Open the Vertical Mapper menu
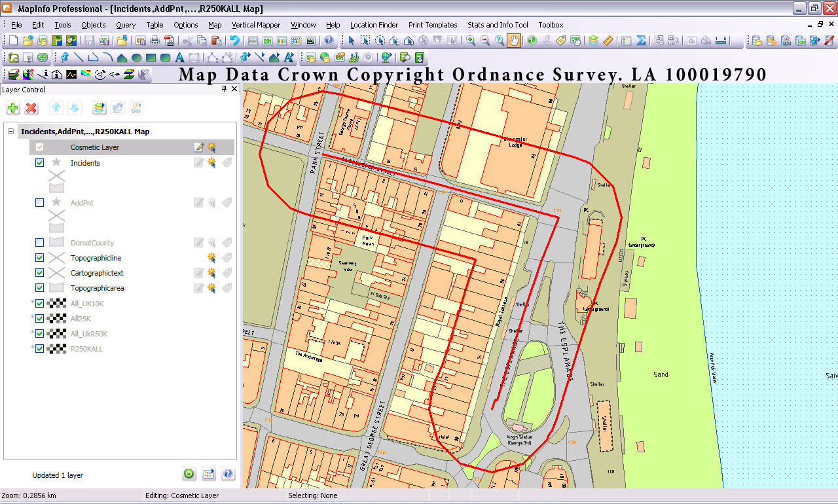838x504 pixels. point(256,25)
